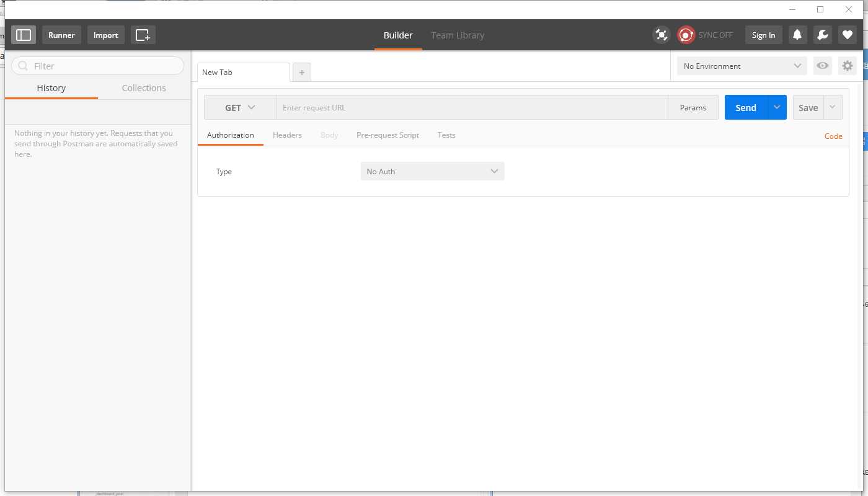Open the Authorization request tab
The width and height of the screenshot is (868, 496).
(x=231, y=135)
